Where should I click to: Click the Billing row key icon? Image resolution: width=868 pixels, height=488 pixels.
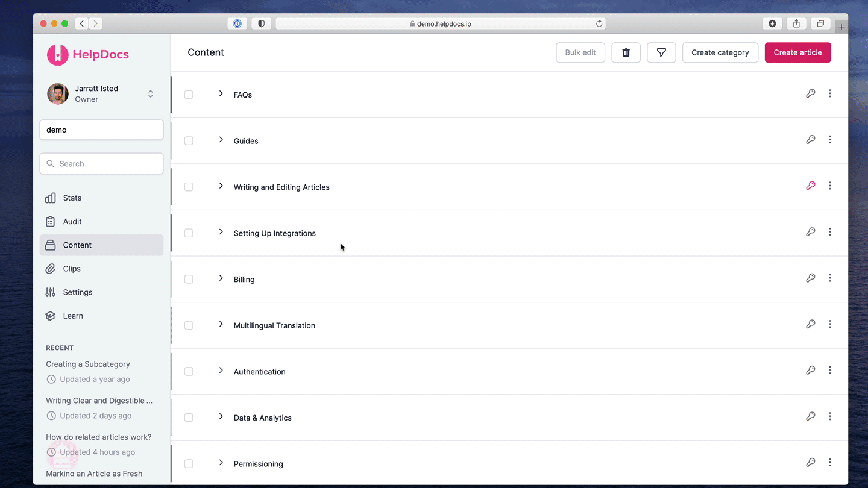tap(811, 278)
